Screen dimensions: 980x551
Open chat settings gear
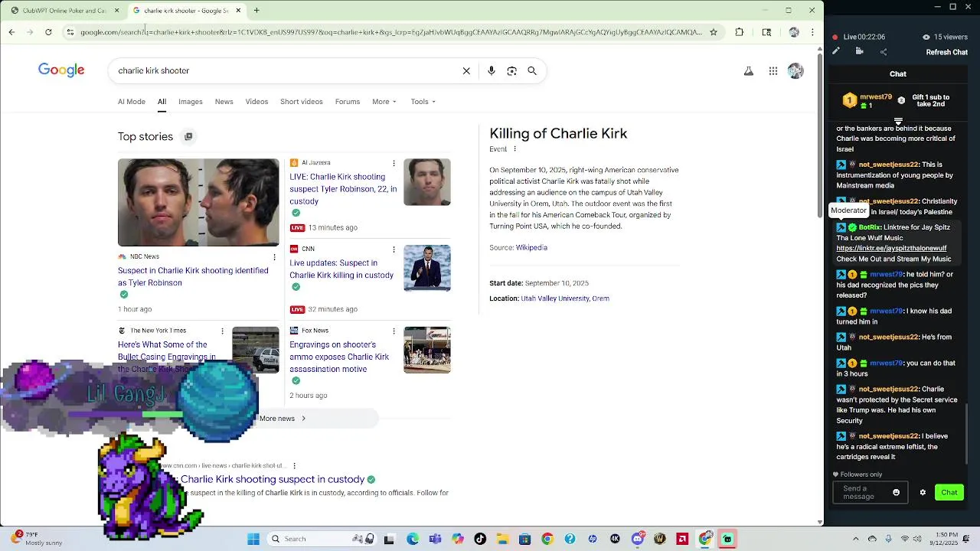point(923,492)
